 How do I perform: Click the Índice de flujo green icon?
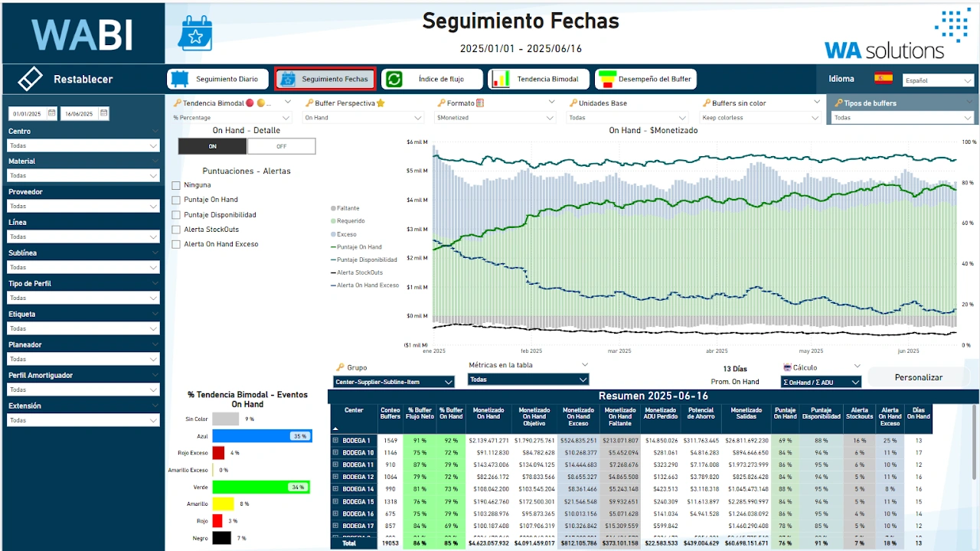394,79
